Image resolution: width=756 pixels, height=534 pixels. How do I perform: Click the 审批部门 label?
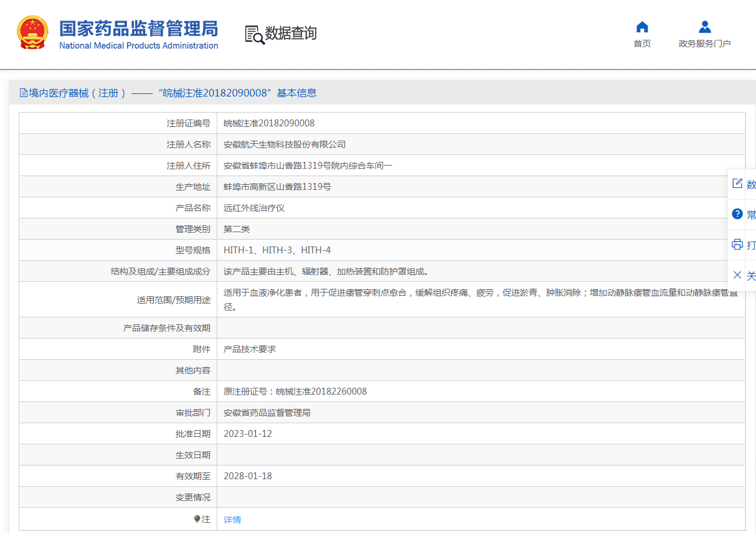193,413
